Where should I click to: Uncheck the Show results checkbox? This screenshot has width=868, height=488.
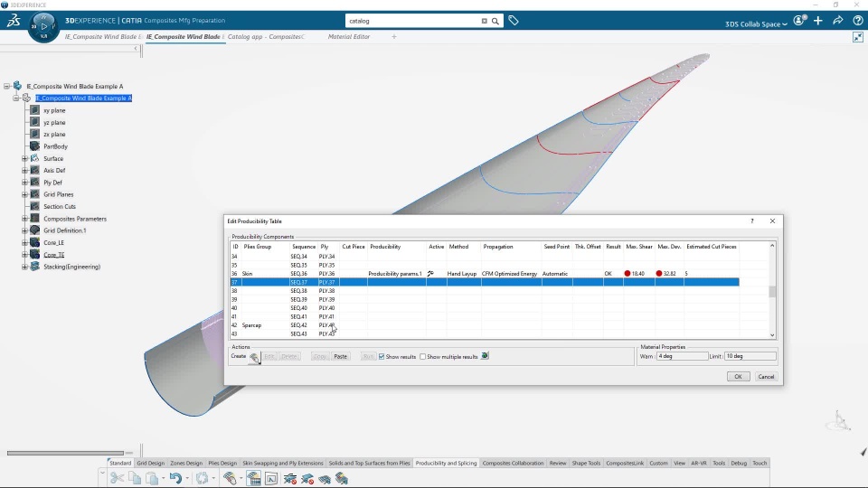[x=382, y=357]
